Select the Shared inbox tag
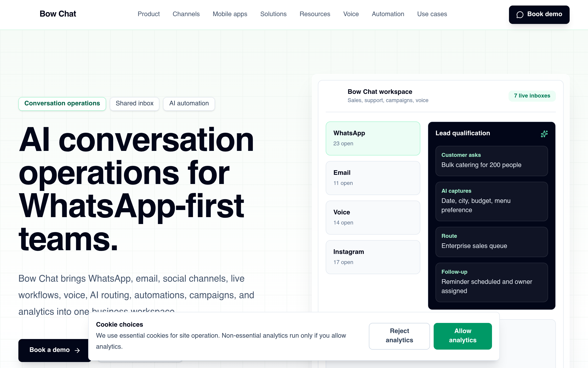The width and height of the screenshot is (588, 368). [134, 103]
